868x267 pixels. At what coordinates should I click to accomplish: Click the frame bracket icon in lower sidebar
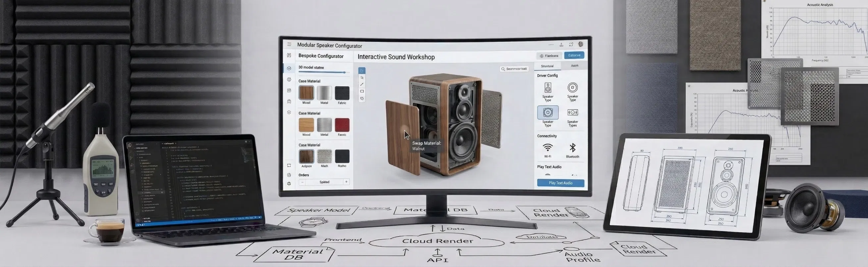289,165
